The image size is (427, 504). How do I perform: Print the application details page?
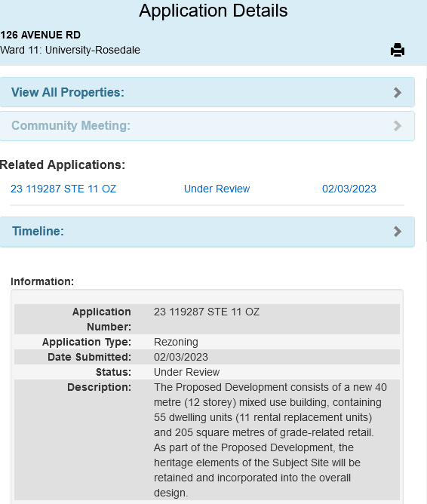pyautogui.click(x=398, y=50)
